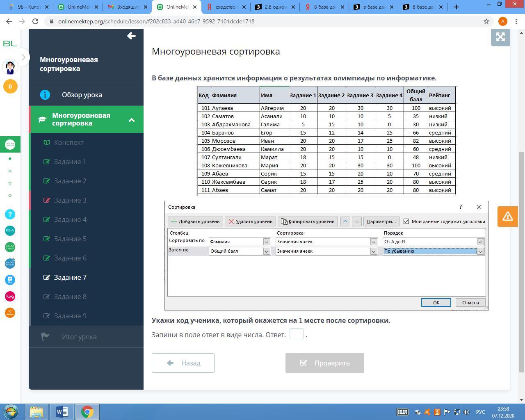Open the 'По убыванию' order dropdown
Image resolution: width=525 pixels, height=420 pixels.
pos(480,251)
